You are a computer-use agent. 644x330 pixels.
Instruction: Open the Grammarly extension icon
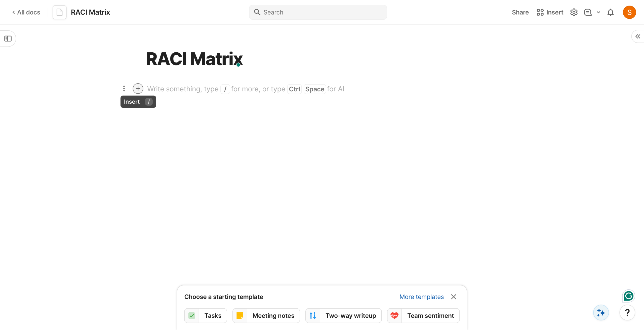tap(628, 296)
